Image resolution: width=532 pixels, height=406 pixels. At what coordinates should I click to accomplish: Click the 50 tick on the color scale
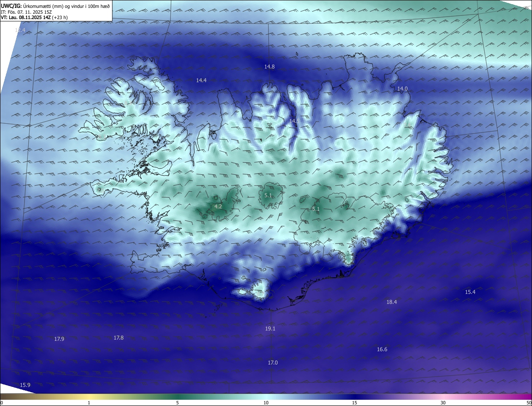529,403
